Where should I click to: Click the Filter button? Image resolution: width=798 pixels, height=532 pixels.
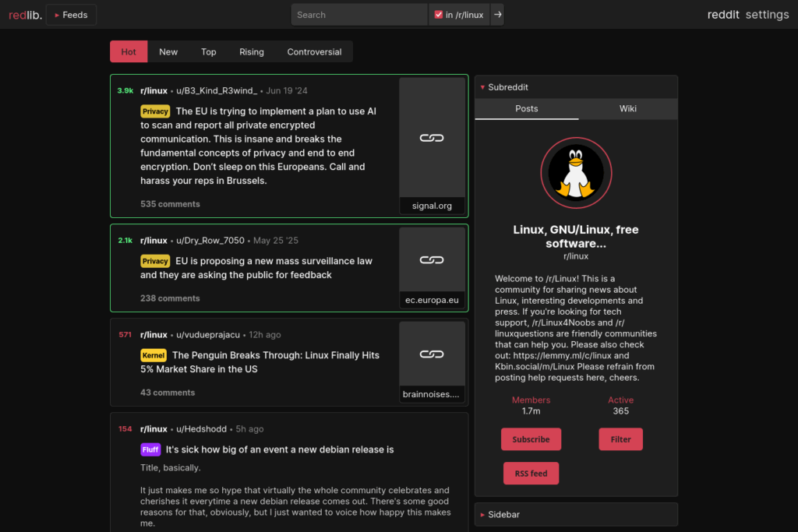[x=620, y=439]
